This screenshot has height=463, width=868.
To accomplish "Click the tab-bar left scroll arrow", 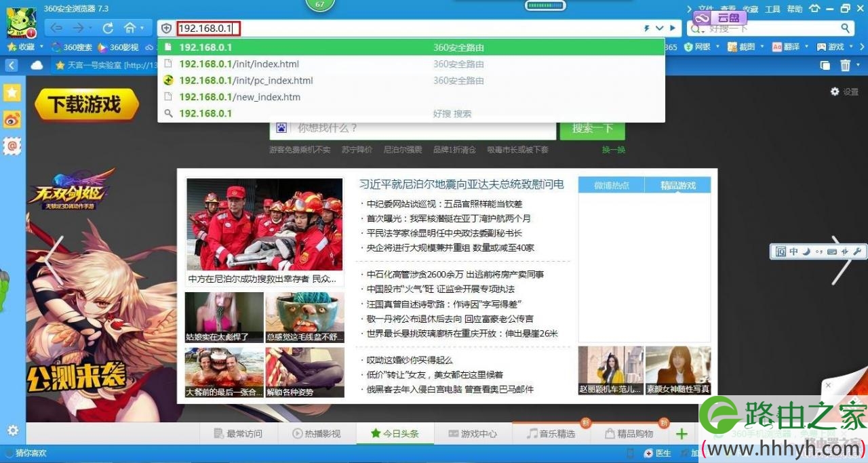I will pos(12,65).
